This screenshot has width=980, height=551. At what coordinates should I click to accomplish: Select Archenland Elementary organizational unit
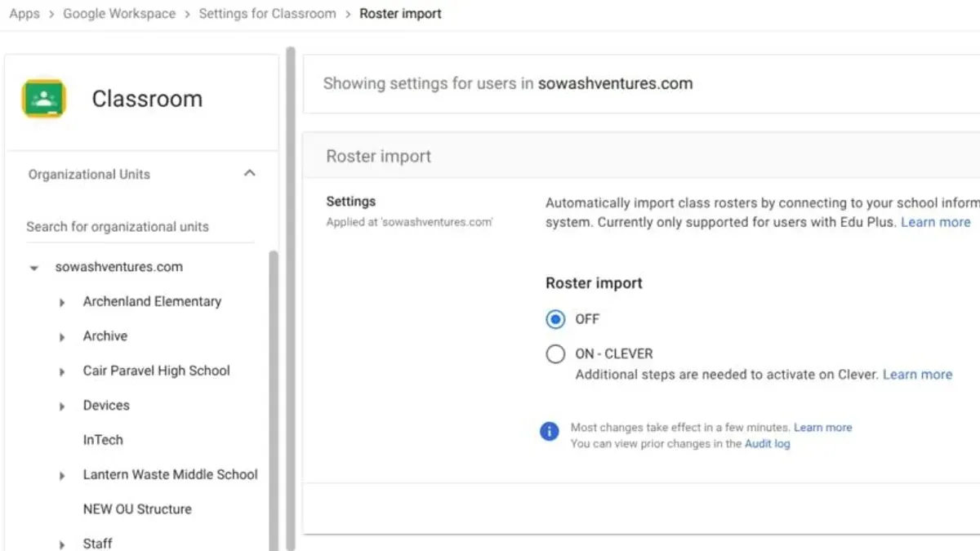tap(152, 301)
